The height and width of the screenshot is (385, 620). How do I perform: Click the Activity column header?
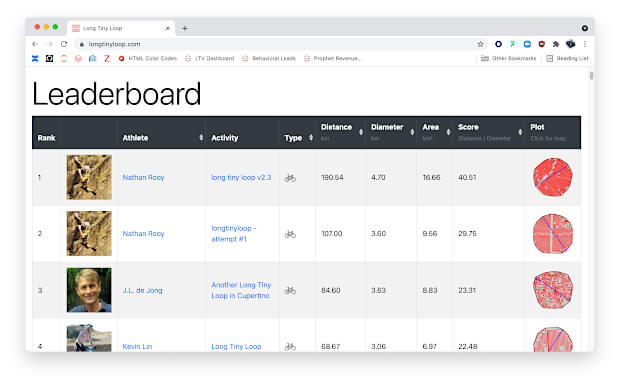225,138
